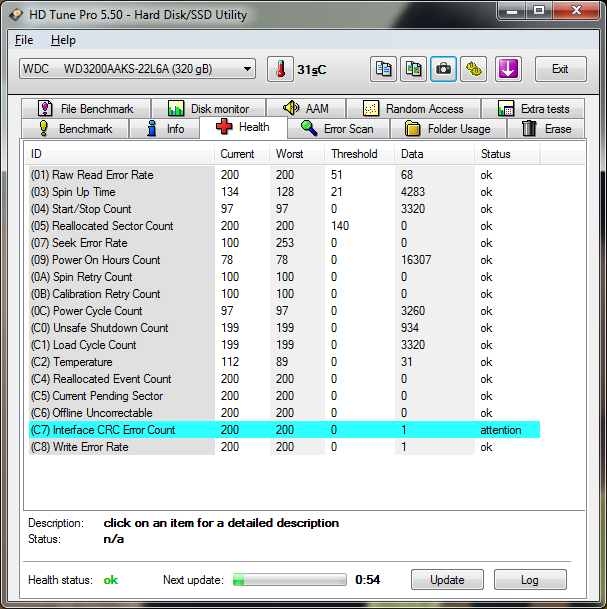Click the Update button

[447, 580]
